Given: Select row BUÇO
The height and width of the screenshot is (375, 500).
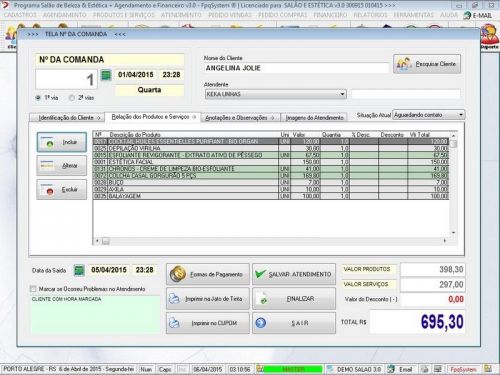Looking at the screenshot, I should click(271, 182).
